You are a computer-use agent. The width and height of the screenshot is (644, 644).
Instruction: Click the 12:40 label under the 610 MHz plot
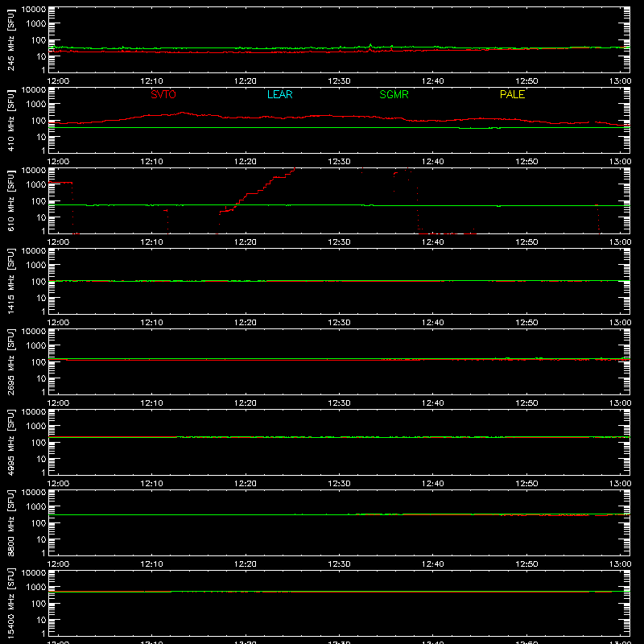point(432,242)
